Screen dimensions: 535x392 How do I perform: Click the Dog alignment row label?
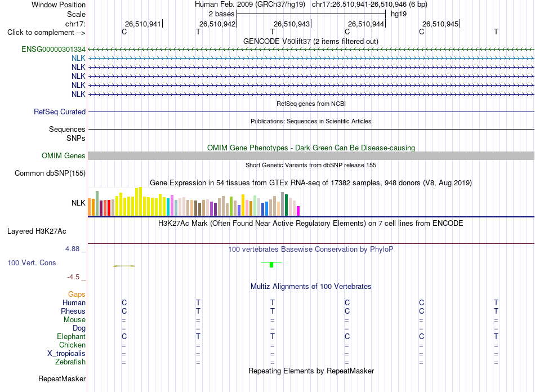pos(79,328)
